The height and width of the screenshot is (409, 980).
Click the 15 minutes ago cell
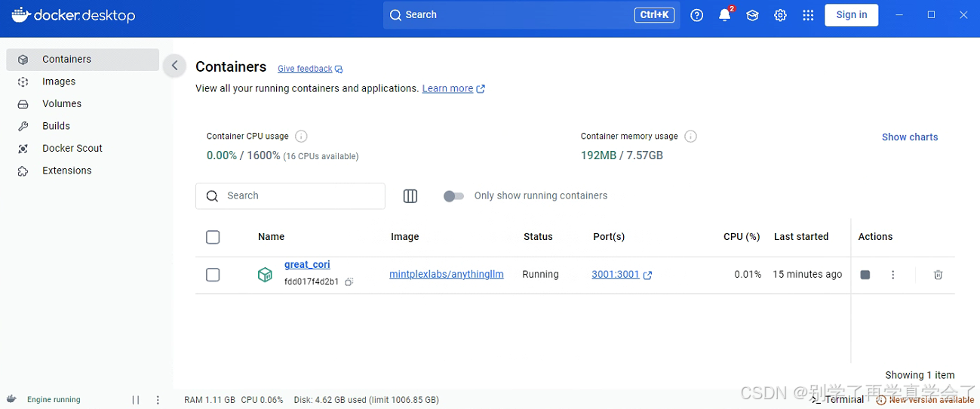tap(807, 275)
